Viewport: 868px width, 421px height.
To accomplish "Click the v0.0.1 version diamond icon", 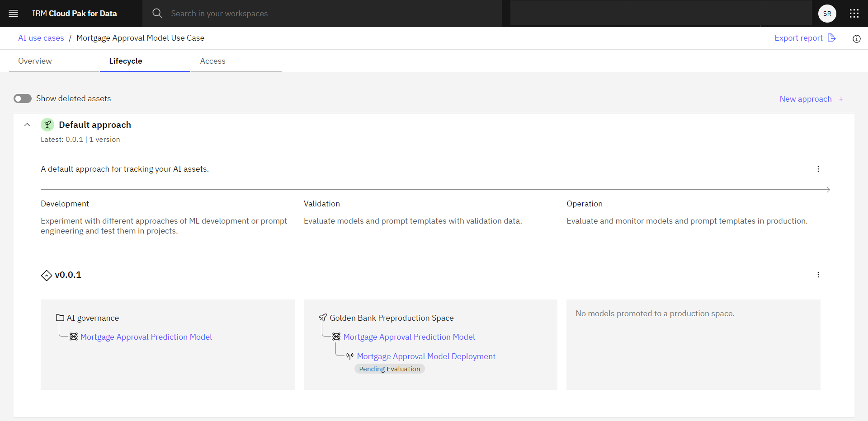I will pos(47,275).
